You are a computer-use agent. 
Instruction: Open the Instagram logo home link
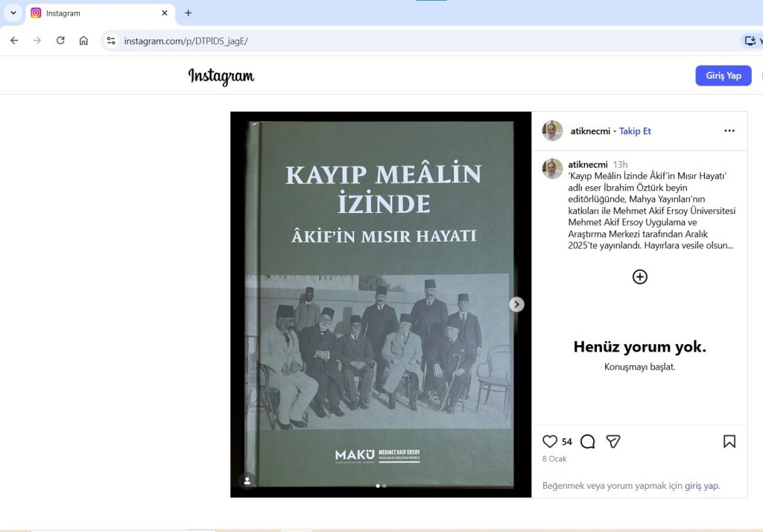point(221,76)
